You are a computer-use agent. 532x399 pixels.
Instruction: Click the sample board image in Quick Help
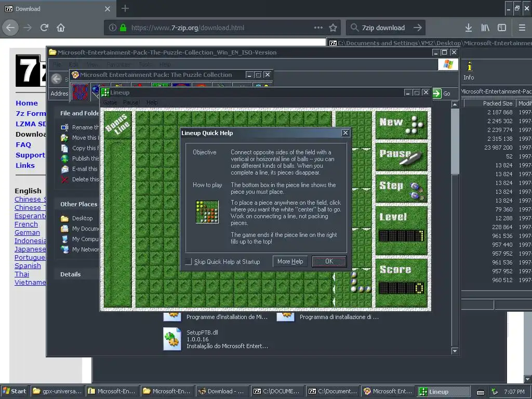207,212
